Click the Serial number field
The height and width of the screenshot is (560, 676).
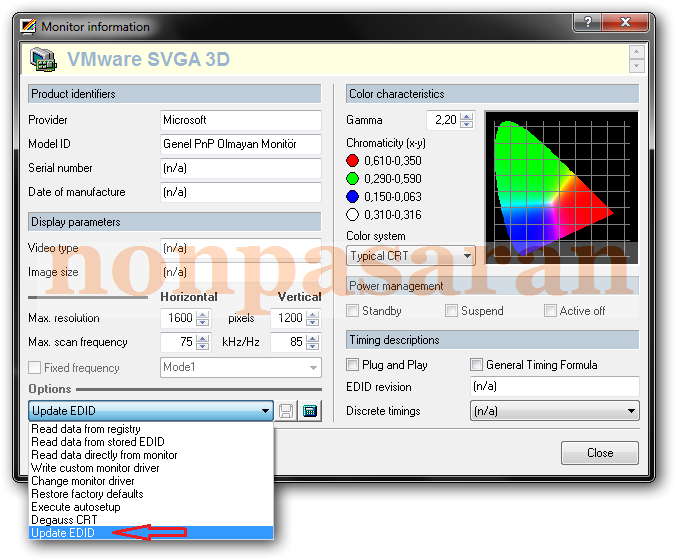click(241, 168)
